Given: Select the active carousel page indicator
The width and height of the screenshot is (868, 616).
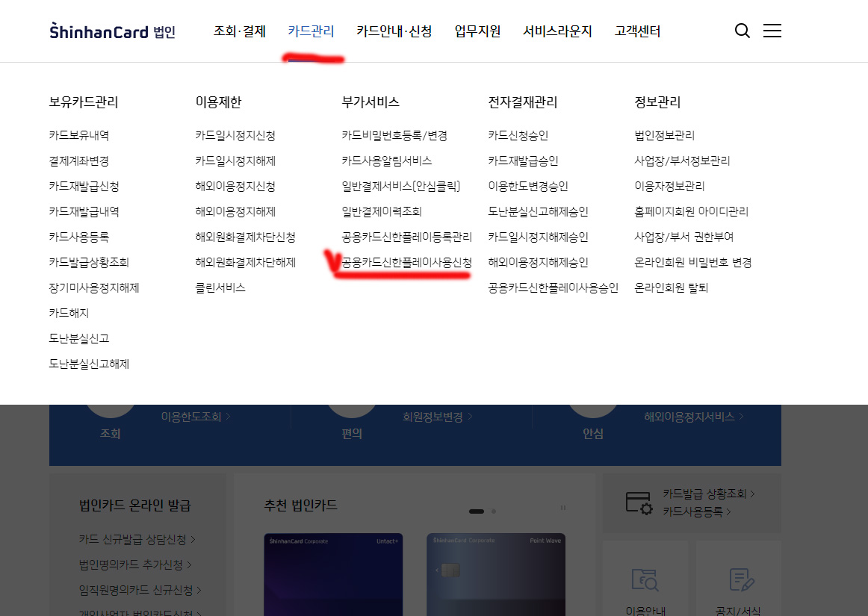Looking at the screenshot, I should pos(477,511).
